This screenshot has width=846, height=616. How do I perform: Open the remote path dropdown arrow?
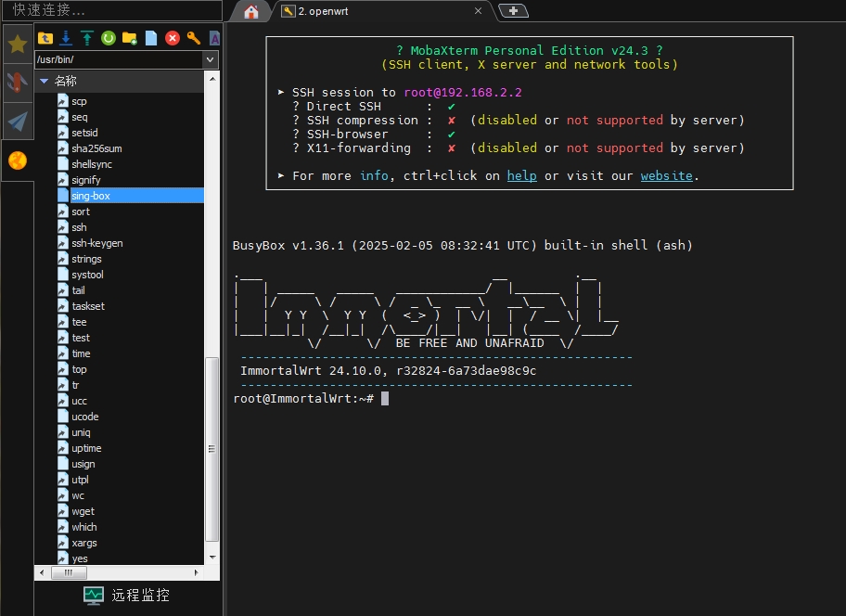point(211,59)
